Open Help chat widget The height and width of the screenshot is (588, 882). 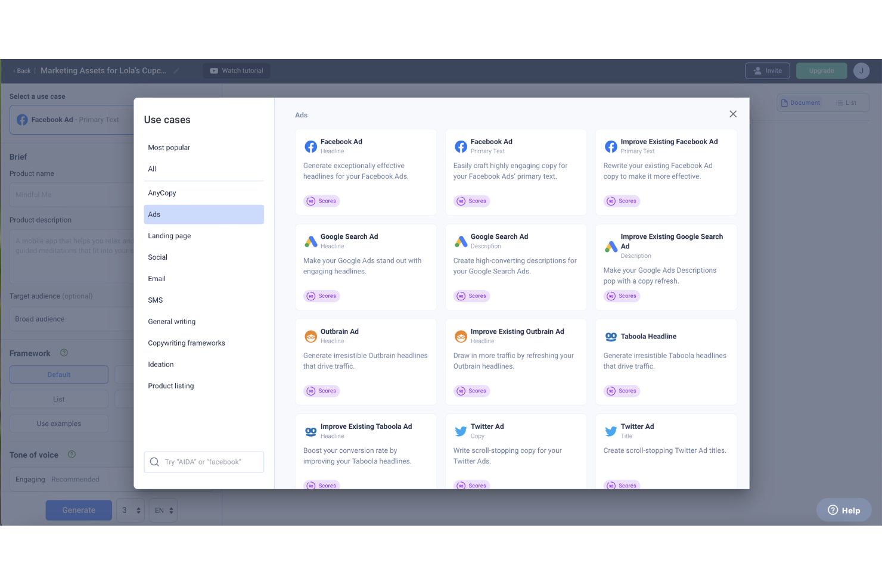click(x=844, y=510)
